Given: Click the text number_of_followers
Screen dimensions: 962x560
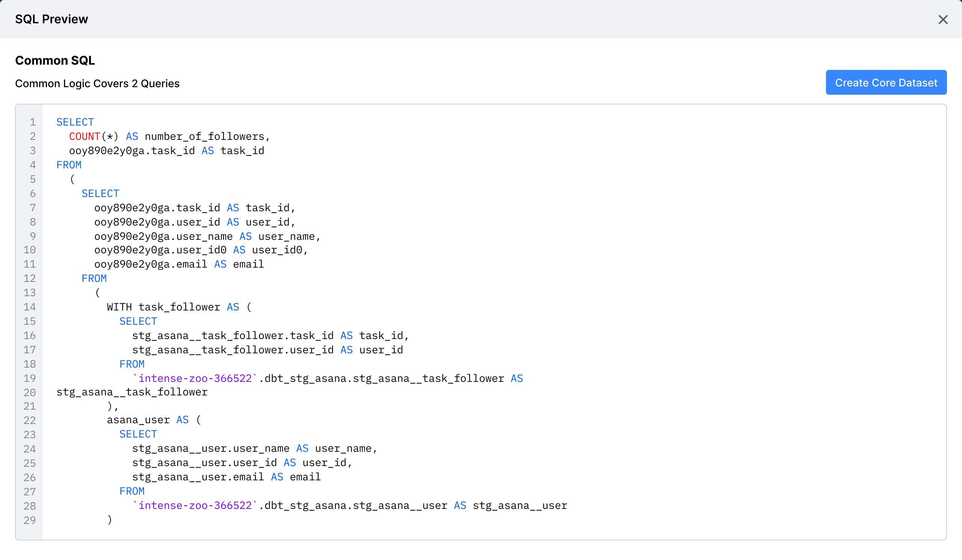Looking at the screenshot, I should 205,136.
